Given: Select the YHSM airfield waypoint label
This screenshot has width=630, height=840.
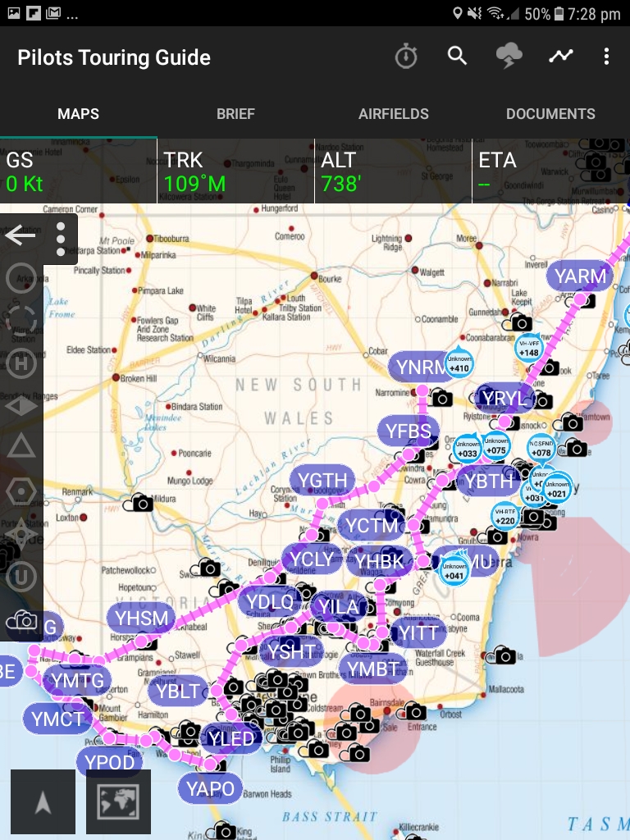Looking at the screenshot, I should 141,618.
